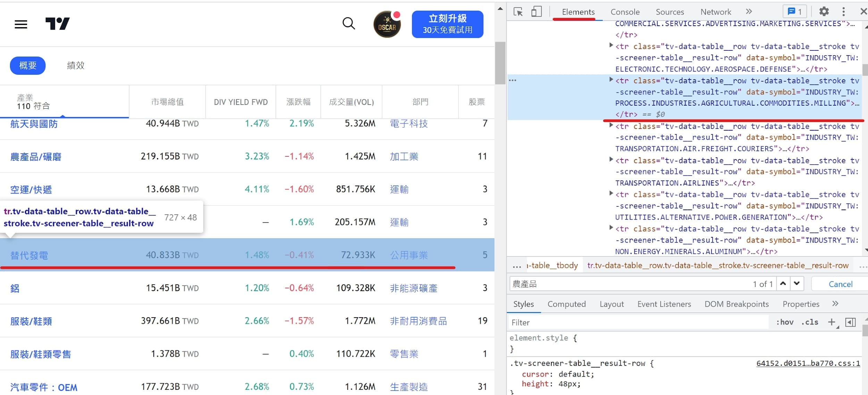Select the 概要 tab

tap(28, 65)
